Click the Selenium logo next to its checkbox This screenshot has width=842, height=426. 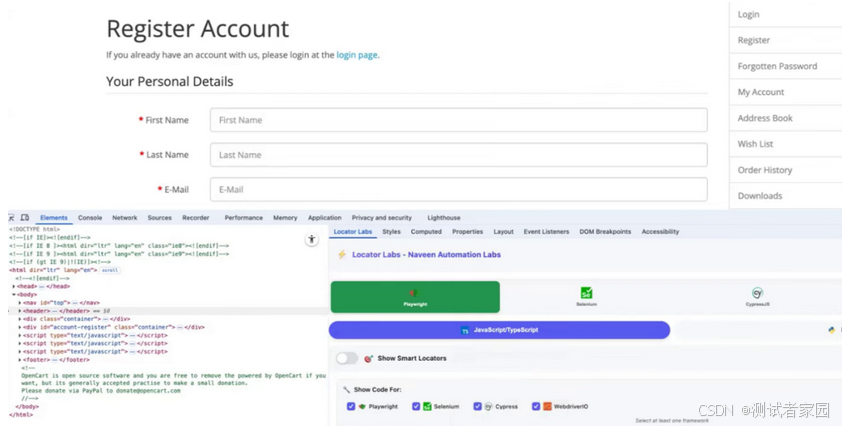427,407
